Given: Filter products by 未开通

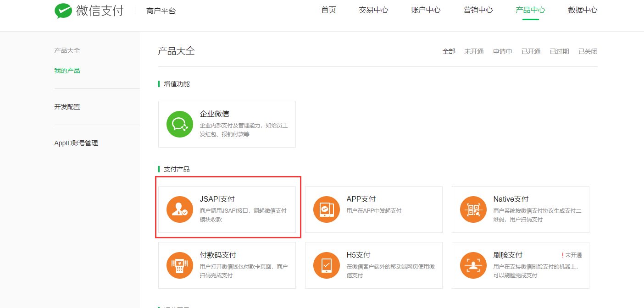Looking at the screenshot, I should coord(474,51).
